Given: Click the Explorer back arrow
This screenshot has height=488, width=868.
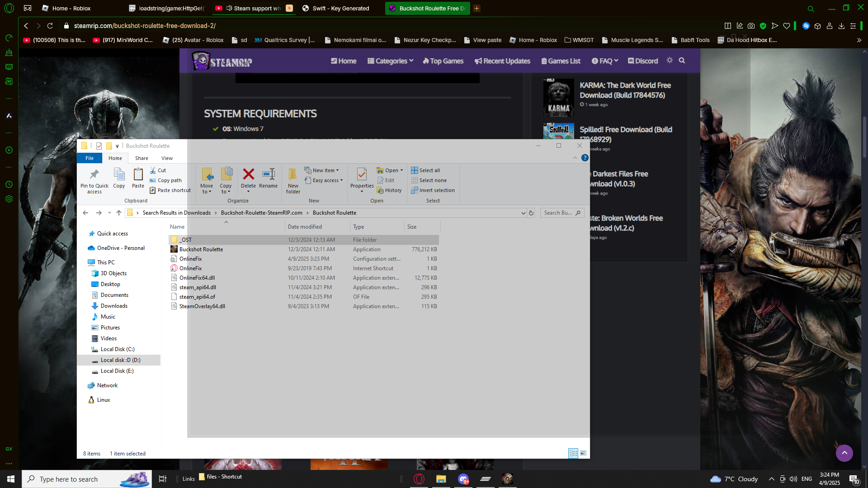Looking at the screenshot, I should 85,213.
